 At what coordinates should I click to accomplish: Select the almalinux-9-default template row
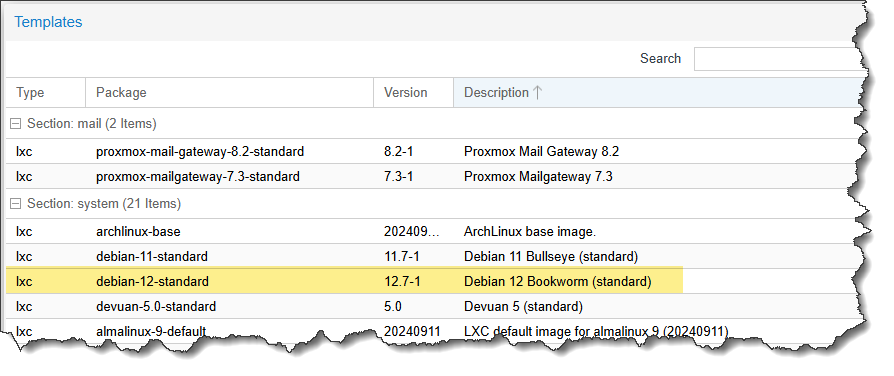pos(433,330)
